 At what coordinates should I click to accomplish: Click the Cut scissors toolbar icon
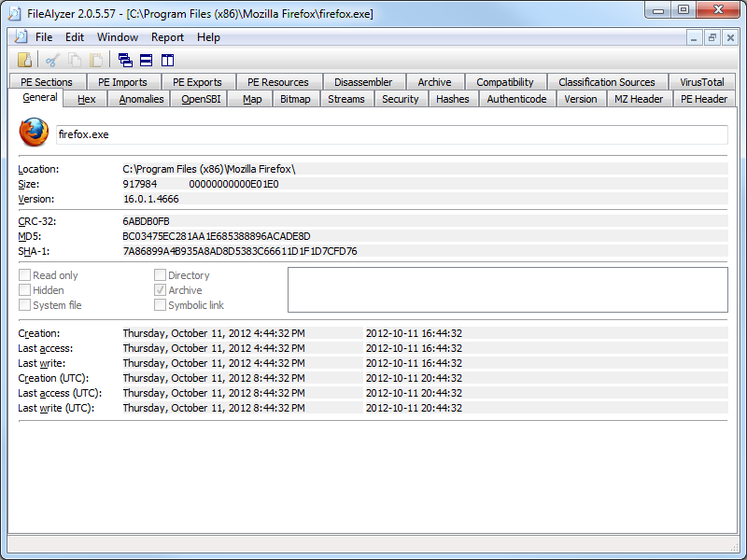pyautogui.click(x=52, y=60)
